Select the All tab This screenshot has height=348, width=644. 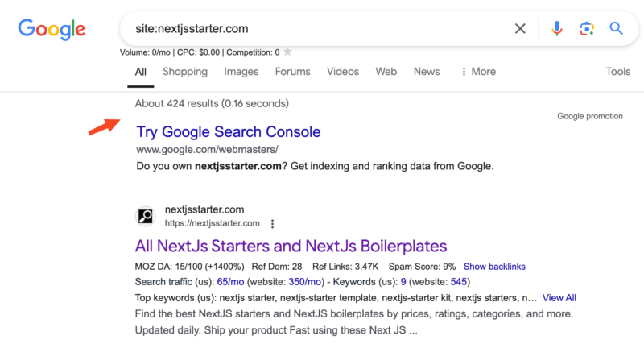click(x=140, y=72)
